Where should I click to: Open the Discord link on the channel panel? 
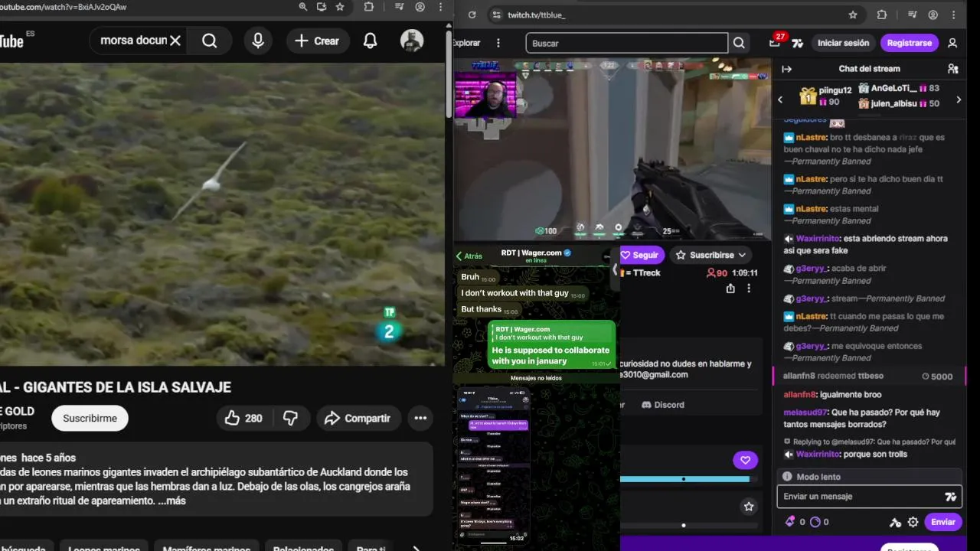click(x=663, y=405)
